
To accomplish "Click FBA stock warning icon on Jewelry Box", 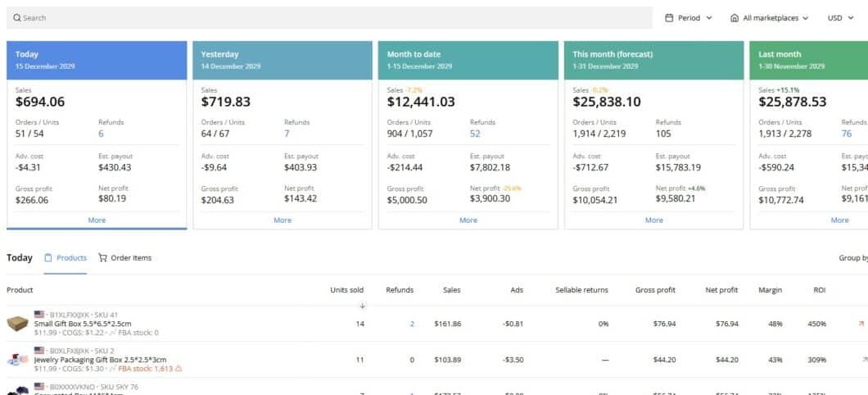I will [179, 369].
